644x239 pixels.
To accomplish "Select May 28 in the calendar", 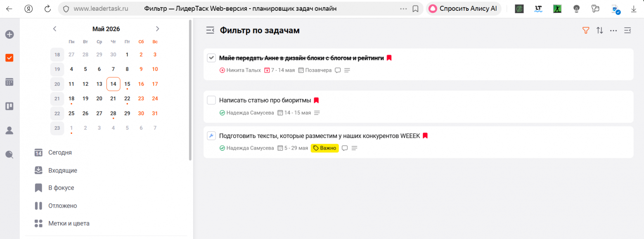I will [113, 113].
